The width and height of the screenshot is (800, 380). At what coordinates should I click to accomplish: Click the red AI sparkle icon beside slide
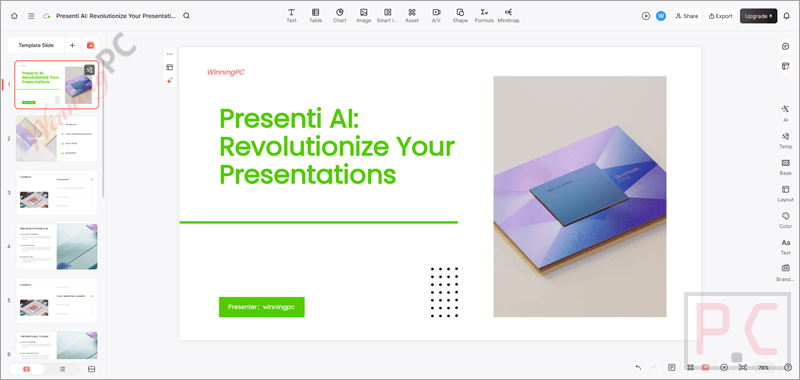click(170, 81)
